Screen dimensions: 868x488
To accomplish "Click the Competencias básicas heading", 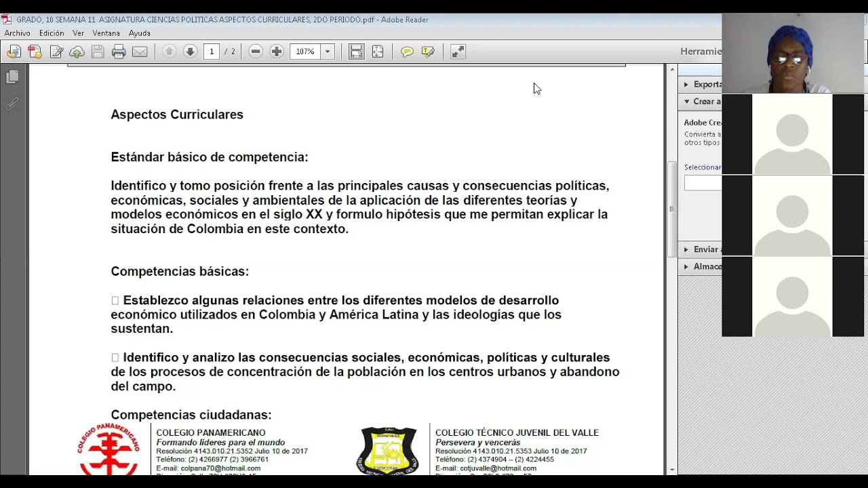I will [x=180, y=272].
